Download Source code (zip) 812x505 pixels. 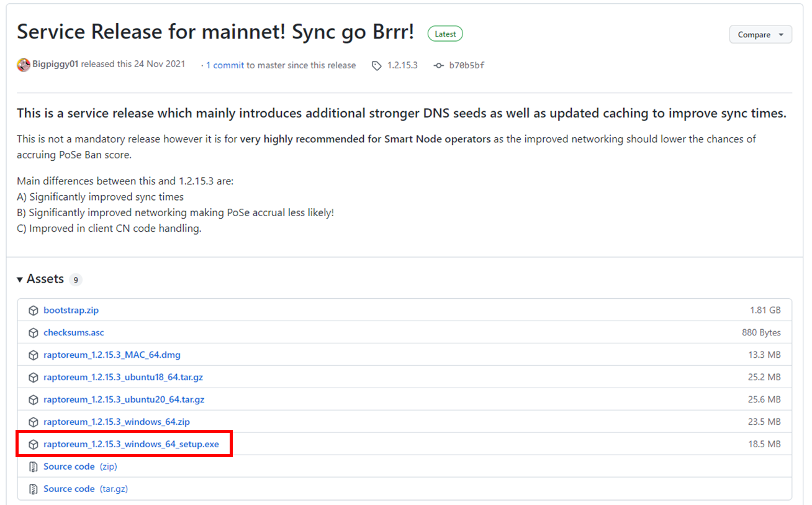pyautogui.click(x=80, y=466)
